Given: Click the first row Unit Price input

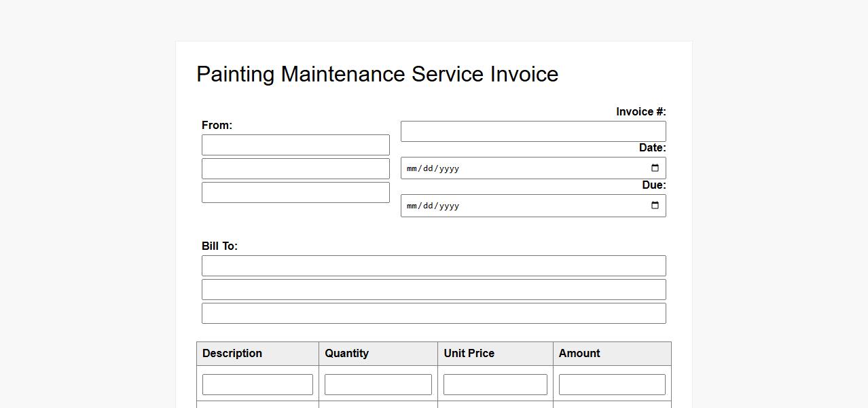Looking at the screenshot, I should click(495, 384).
